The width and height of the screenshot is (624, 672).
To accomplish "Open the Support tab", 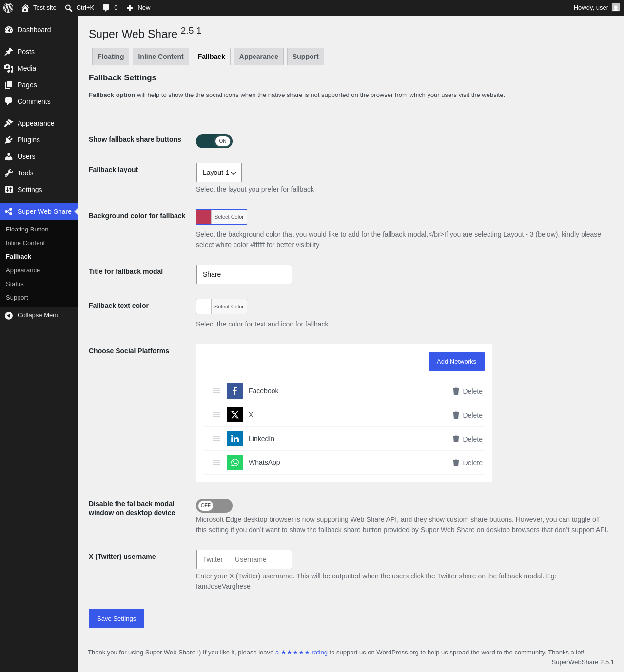I will [x=306, y=57].
